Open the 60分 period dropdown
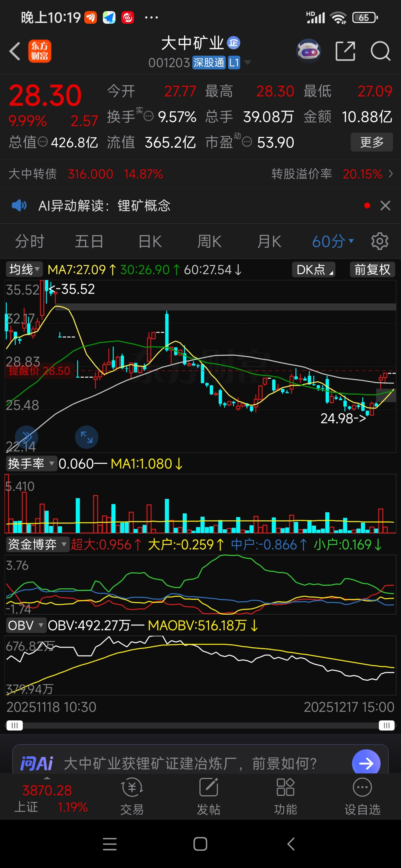 [x=333, y=241]
